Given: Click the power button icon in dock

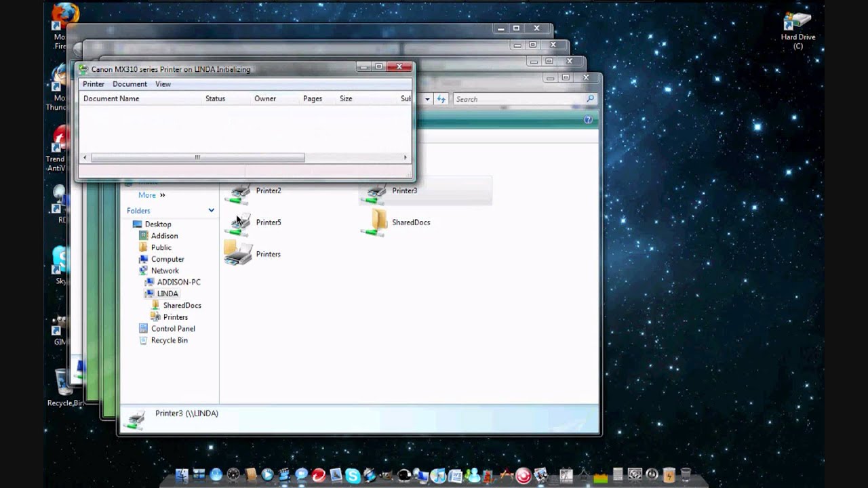Looking at the screenshot, I should (652, 474).
